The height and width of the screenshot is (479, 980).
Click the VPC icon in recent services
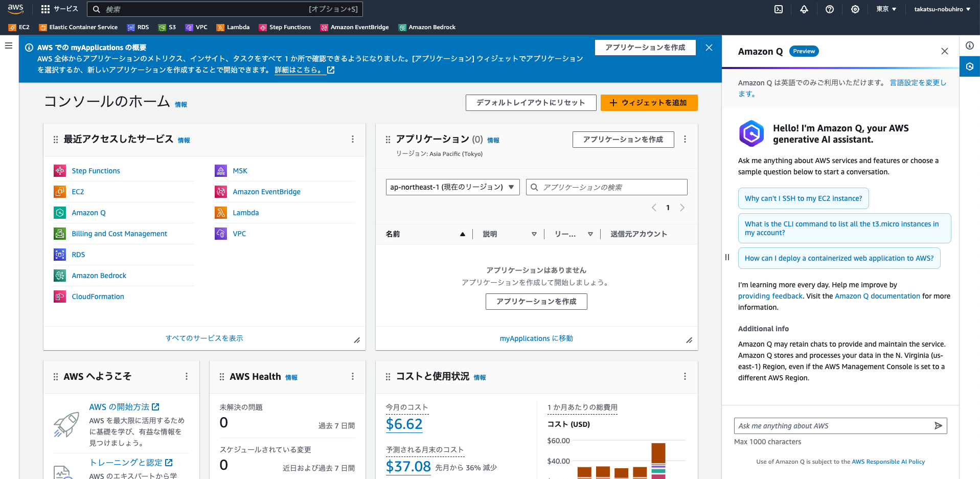[221, 234]
